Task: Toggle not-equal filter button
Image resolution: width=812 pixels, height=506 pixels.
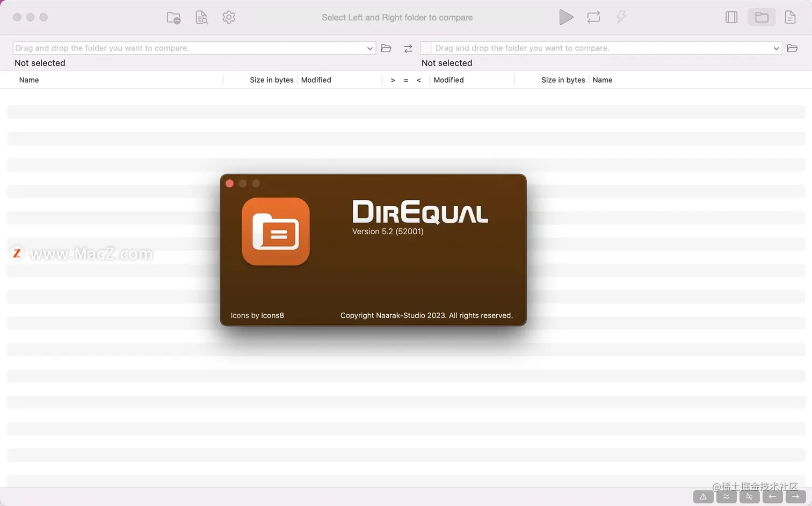Action: pyautogui.click(x=749, y=496)
